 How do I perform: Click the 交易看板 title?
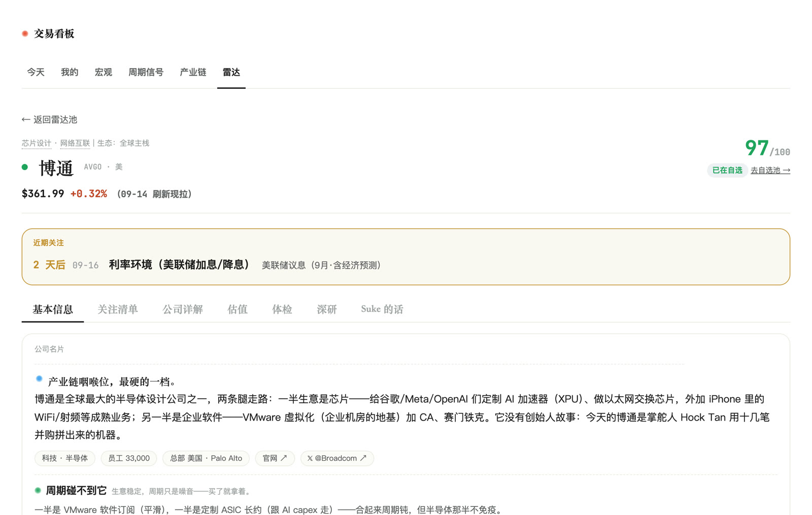[x=54, y=34]
